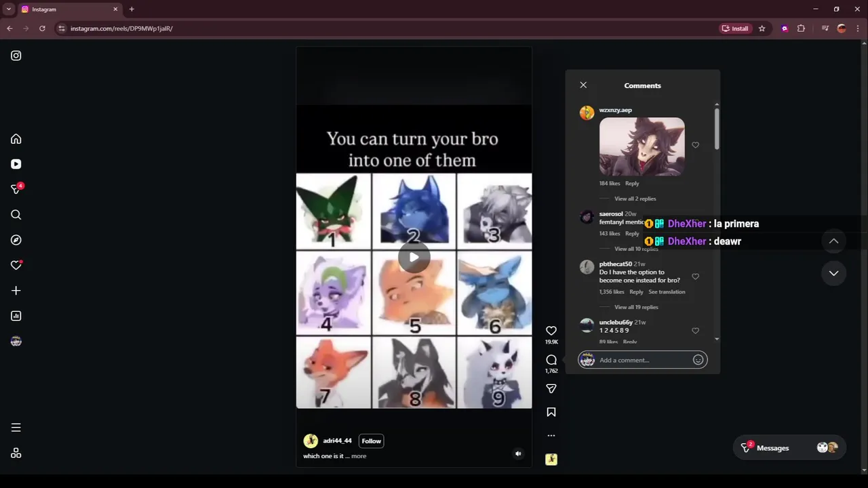Image resolution: width=868 pixels, height=488 pixels.
Task: Click the browser back button
Action: click(x=9, y=28)
